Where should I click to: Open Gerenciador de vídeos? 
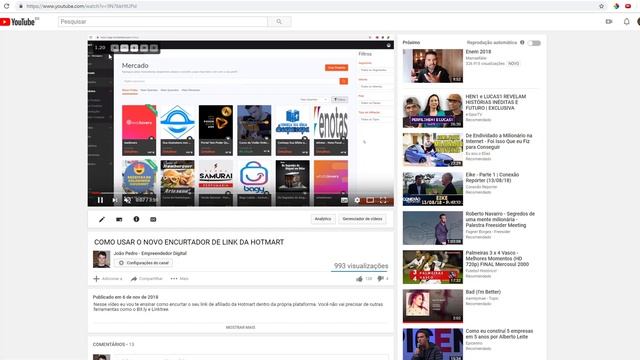coord(362,219)
